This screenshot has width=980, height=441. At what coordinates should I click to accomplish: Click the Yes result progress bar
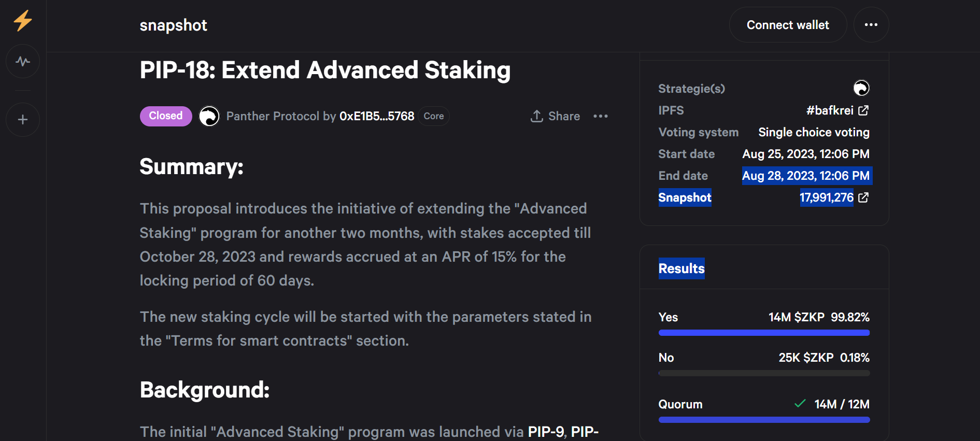pyautogui.click(x=764, y=333)
